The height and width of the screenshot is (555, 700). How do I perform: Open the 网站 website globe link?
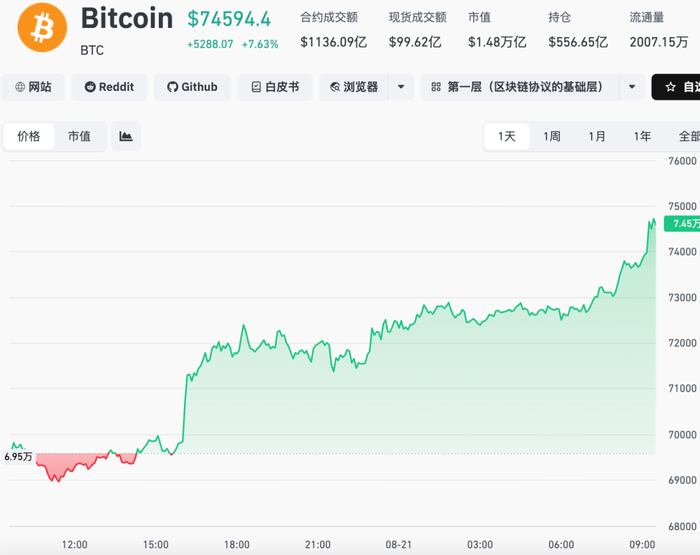pos(33,87)
